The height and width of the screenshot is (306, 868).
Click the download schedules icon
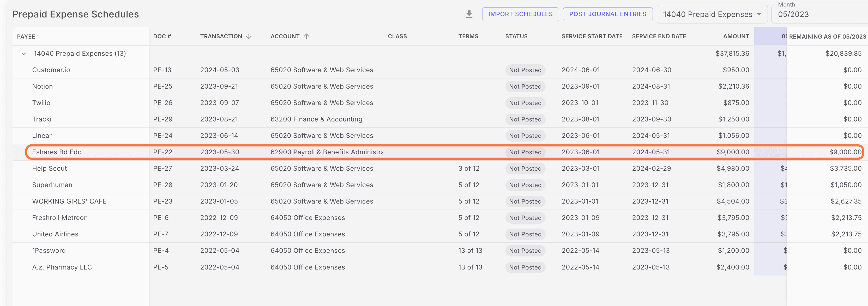[x=469, y=14]
